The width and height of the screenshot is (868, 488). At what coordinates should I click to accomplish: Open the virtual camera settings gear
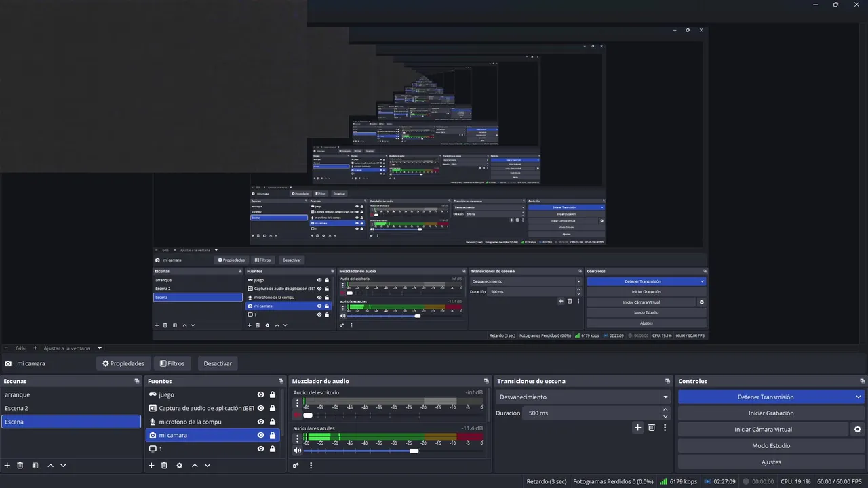click(857, 430)
